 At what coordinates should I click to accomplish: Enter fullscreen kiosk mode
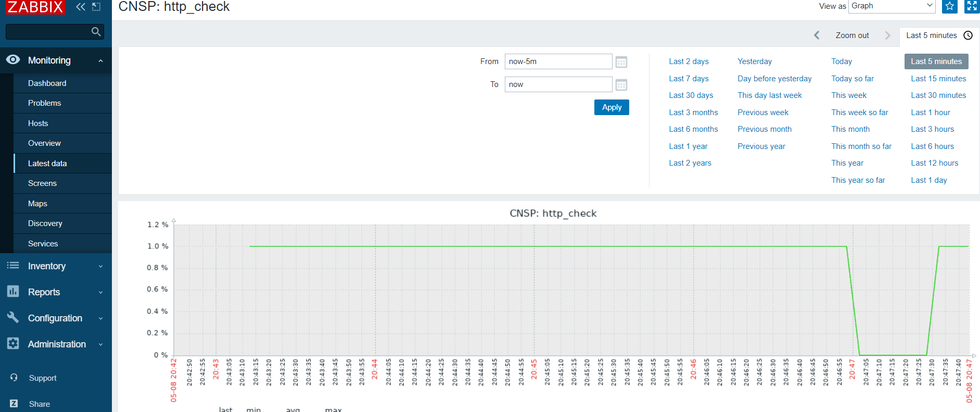[x=972, y=6]
